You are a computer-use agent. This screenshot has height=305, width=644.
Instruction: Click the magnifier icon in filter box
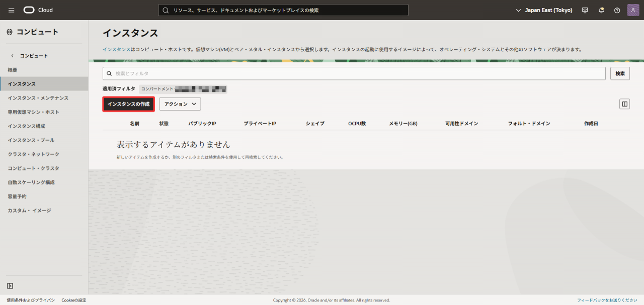pyautogui.click(x=110, y=73)
